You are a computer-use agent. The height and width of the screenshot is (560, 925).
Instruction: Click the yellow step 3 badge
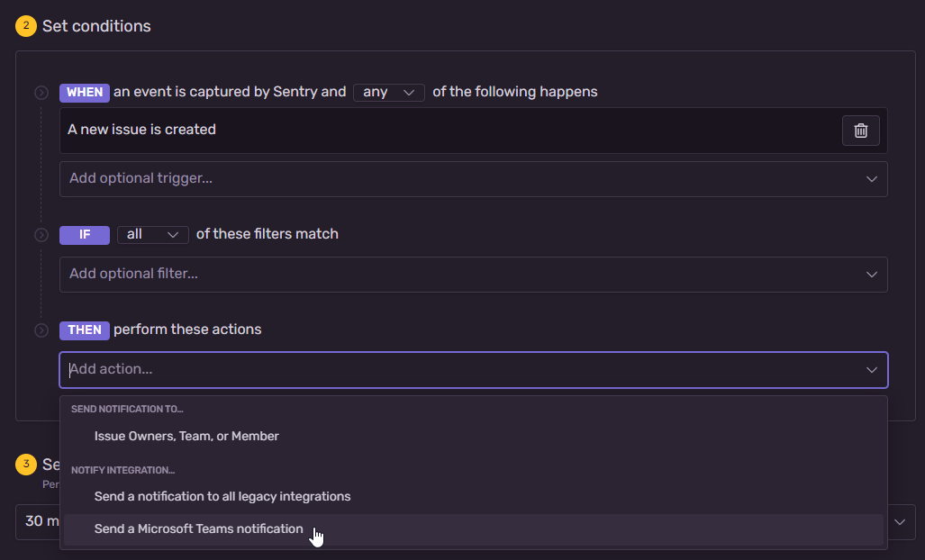[26, 465]
